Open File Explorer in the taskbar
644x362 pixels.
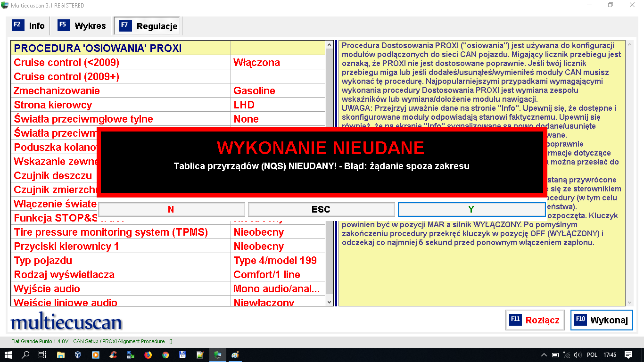(61, 355)
